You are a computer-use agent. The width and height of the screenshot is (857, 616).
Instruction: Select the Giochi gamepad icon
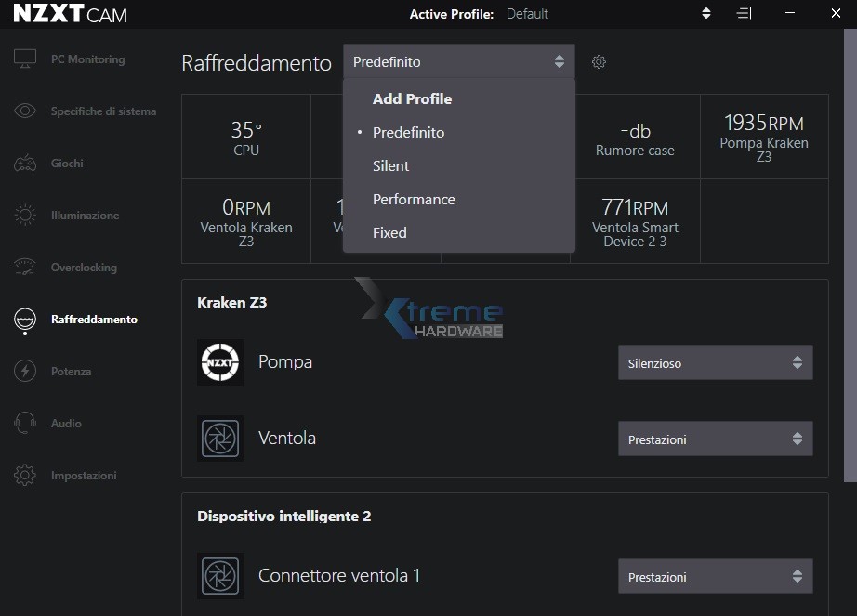point(25,164)
